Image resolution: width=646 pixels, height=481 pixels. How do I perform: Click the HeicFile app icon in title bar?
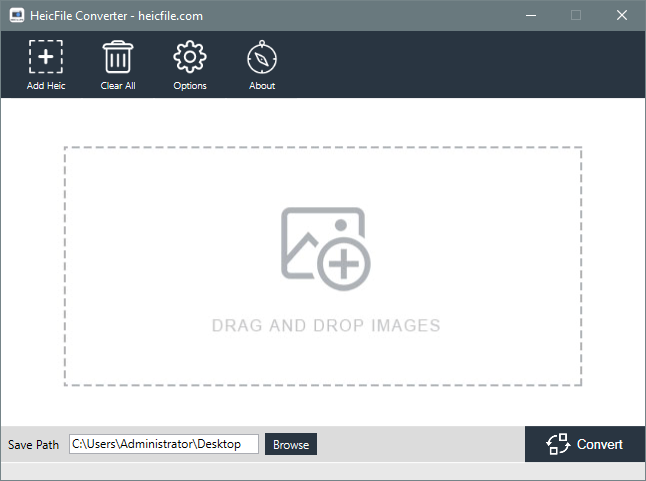pyautogui.click(x=17, y=16)
